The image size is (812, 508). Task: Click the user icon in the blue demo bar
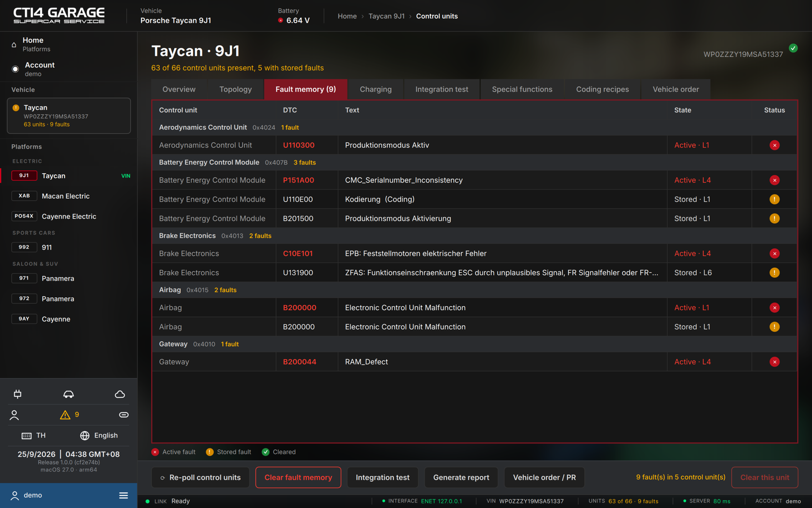pos(15,496)
